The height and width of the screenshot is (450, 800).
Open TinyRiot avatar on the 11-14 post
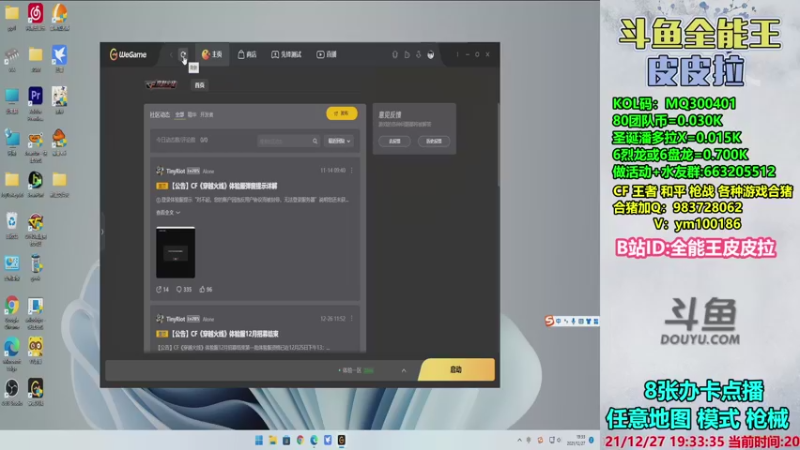click(x=160, y=170)
